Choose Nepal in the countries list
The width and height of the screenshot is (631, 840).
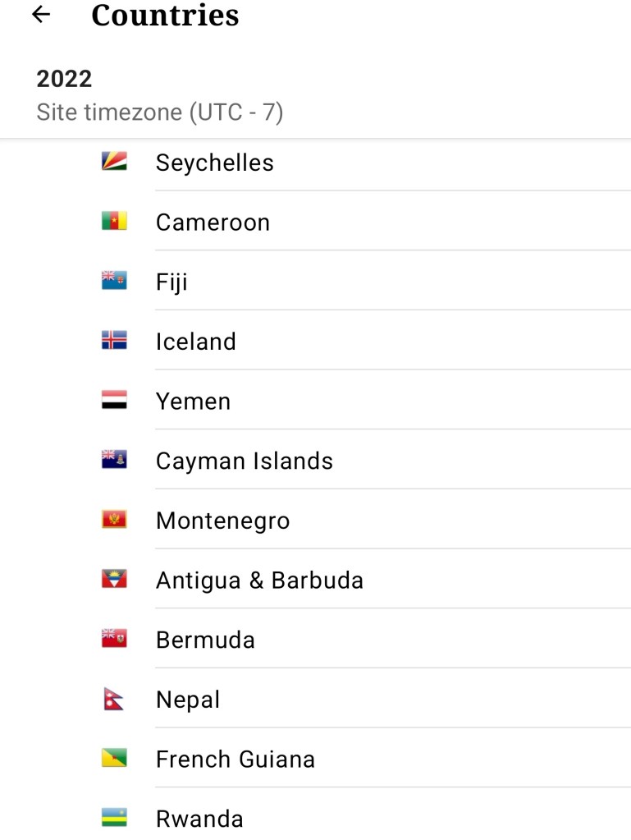[x=188, y=700]
